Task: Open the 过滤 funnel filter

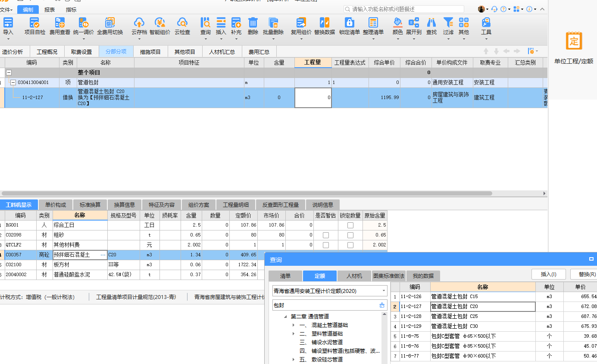Action: (x=448, y=22)
